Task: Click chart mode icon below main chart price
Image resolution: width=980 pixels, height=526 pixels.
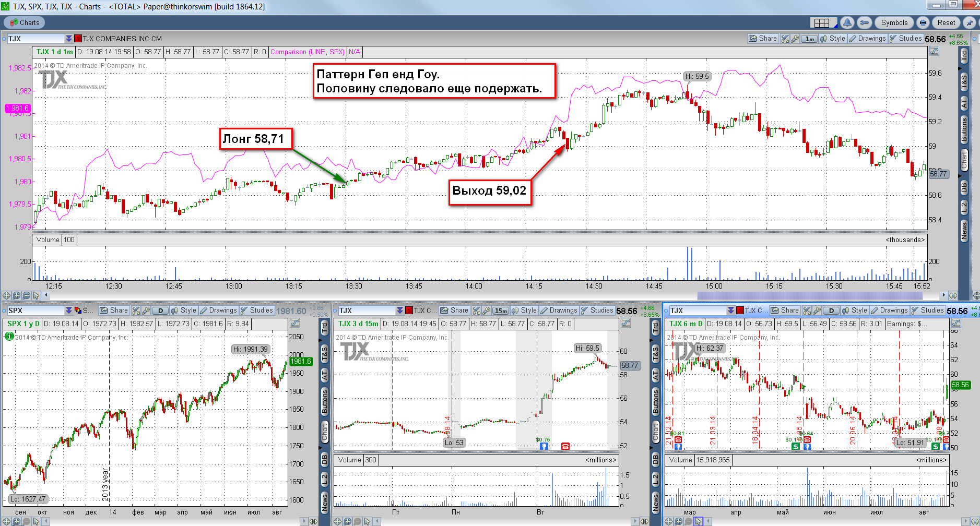Action: pyautogui.click(x=934, y=51)
